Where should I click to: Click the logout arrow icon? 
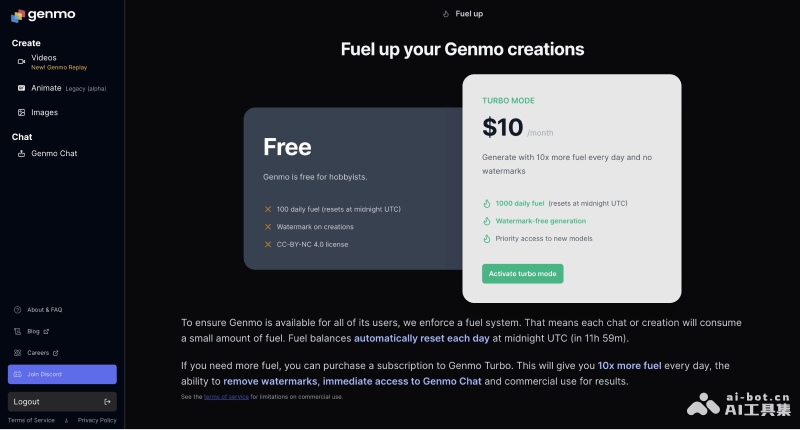(x=107, y=402)
